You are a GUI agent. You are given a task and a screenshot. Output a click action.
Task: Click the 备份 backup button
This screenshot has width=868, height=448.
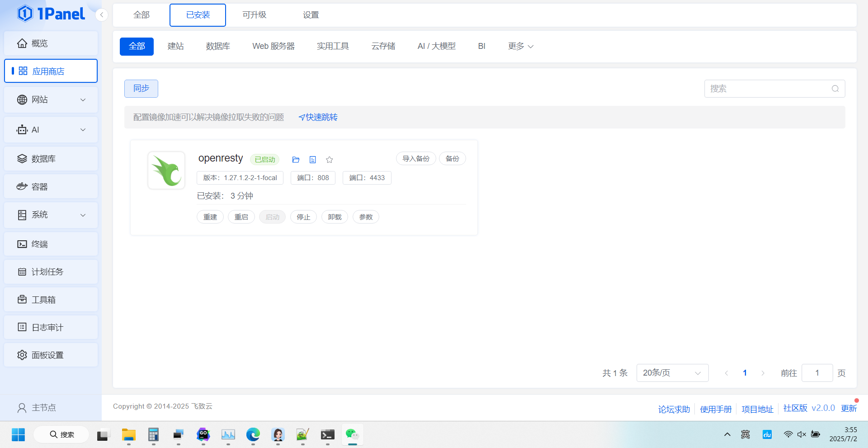click(x=452, y=158)
